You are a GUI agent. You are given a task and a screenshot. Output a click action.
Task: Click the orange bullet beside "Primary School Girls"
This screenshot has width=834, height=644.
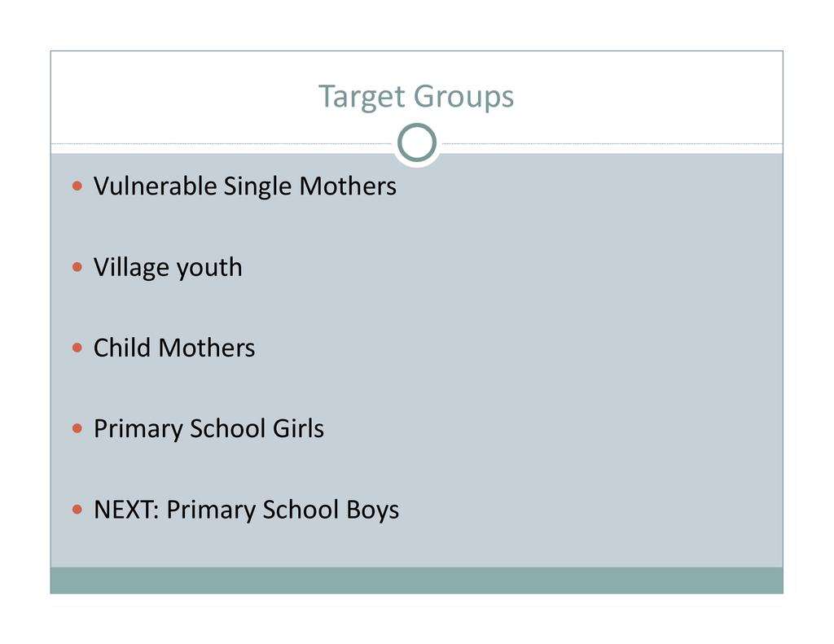pos(77,428)
